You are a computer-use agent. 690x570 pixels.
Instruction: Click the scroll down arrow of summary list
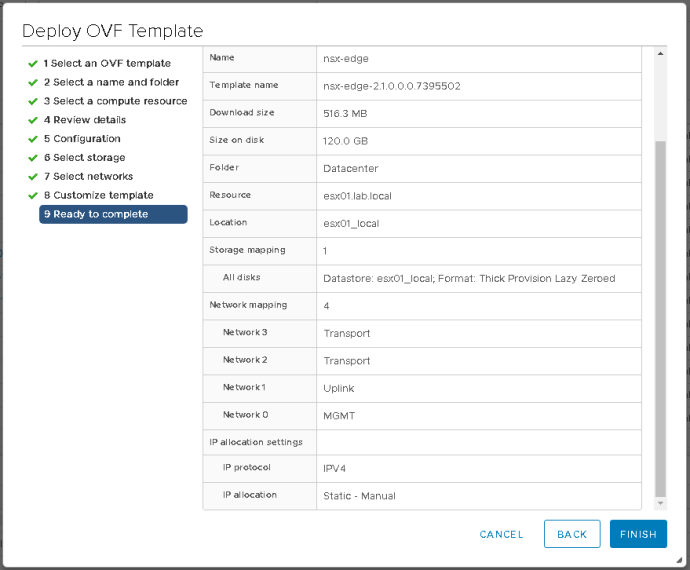(660, 503)
